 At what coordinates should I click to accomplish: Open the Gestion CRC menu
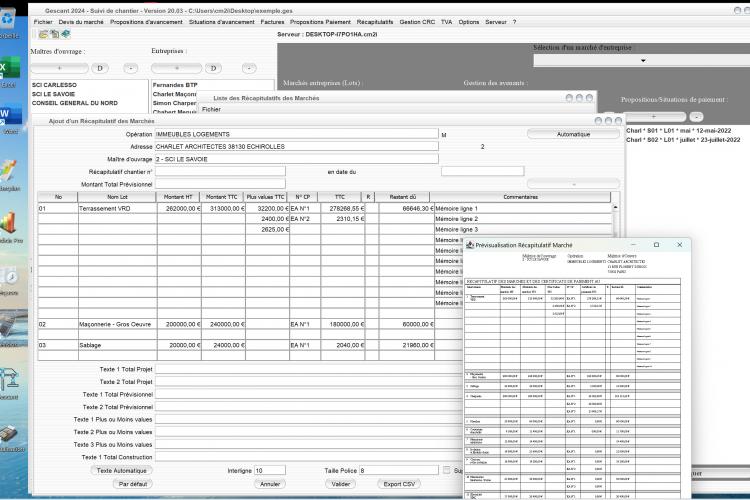(x=417, y=22)
